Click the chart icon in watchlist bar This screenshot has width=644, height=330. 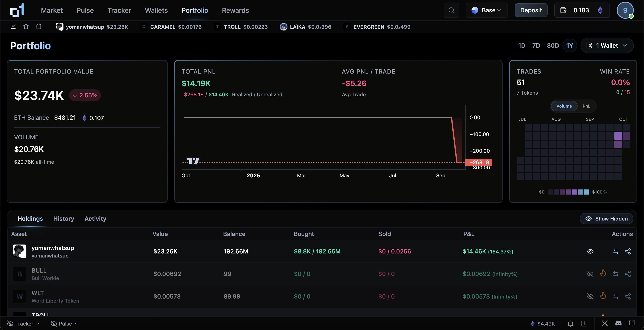13,26
